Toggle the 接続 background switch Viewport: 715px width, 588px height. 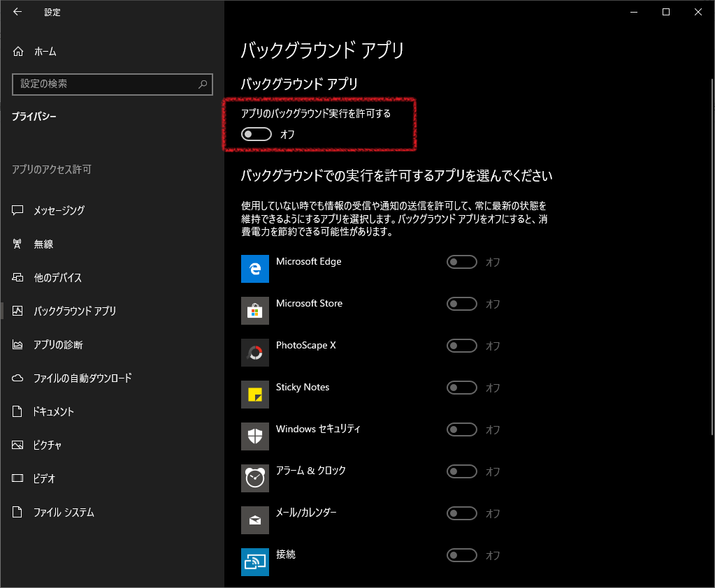tap(462, 555)
